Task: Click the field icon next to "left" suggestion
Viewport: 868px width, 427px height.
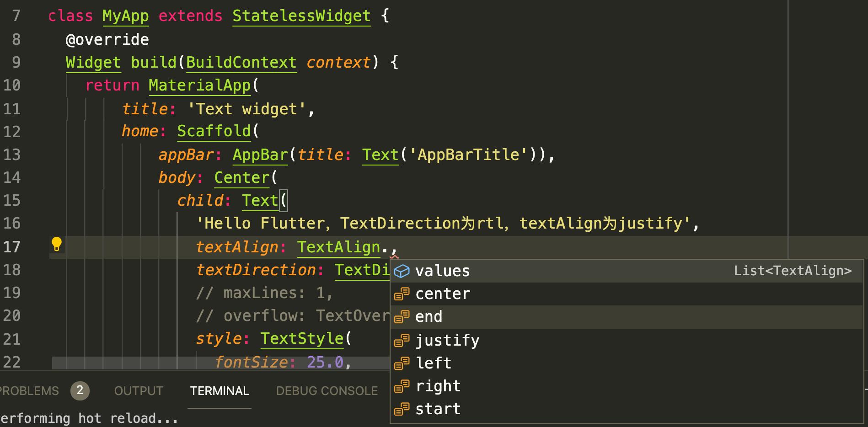Action: tap(402, 363)
